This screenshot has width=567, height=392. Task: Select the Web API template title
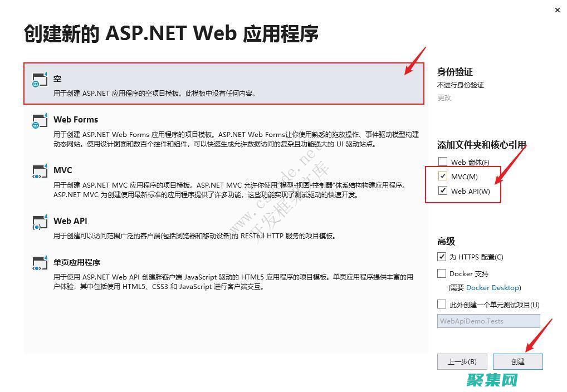[70, 221]
